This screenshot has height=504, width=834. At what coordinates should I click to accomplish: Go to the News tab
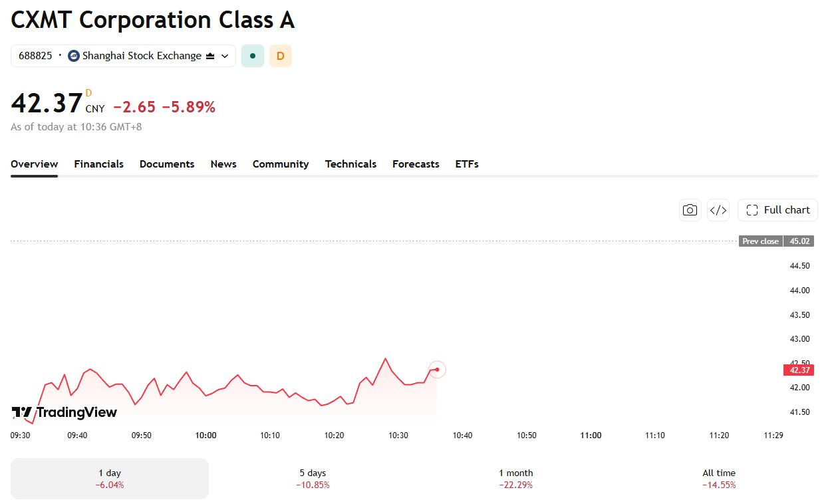(x=223, y=164)
